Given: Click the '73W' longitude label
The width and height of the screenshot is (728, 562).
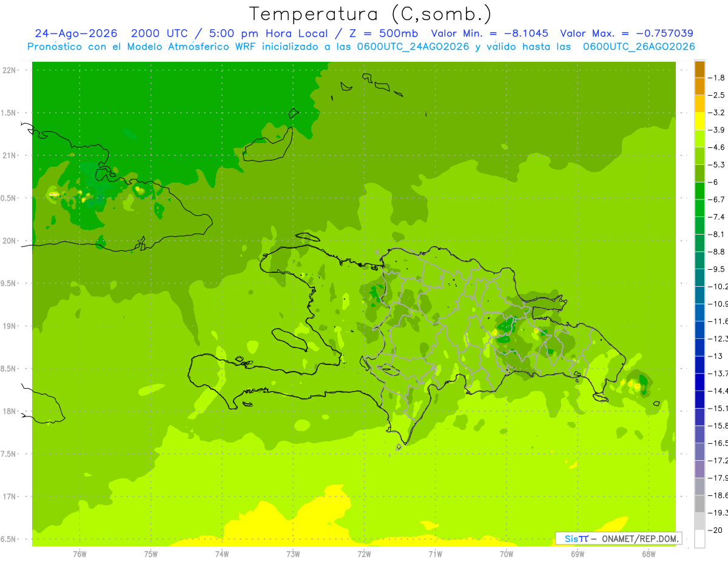Looking at the screenshot, I should (x=293, y=554).
